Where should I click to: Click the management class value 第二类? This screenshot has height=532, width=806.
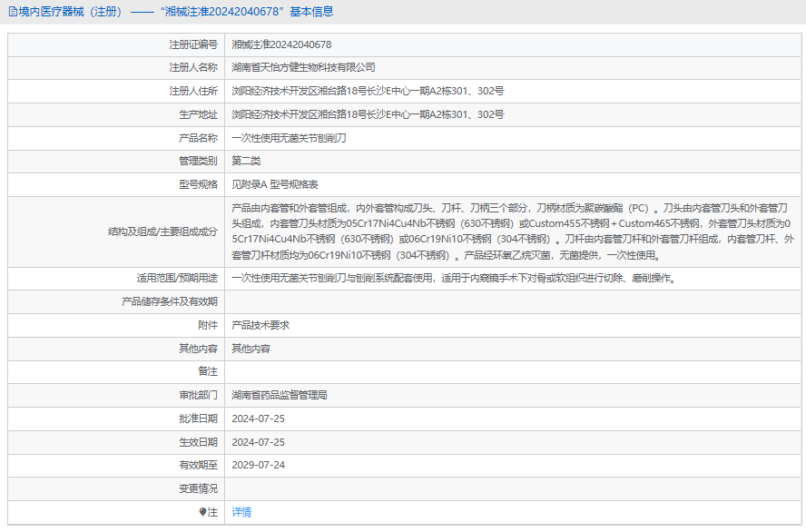246,161
